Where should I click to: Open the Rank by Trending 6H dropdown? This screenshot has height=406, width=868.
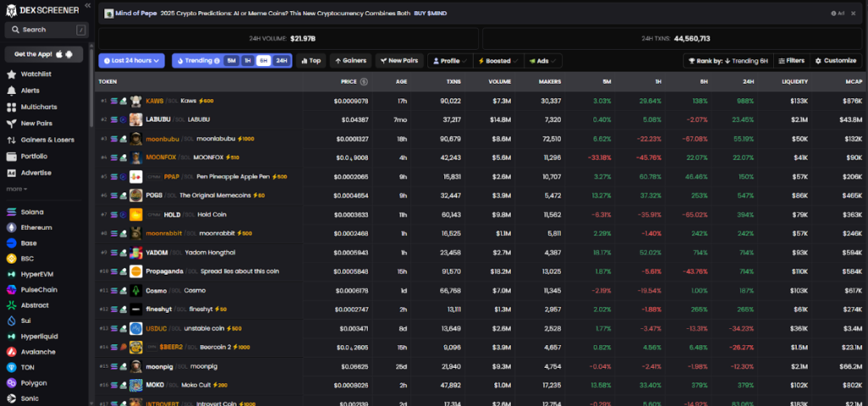pyautogui.click(x=728, y=61)
